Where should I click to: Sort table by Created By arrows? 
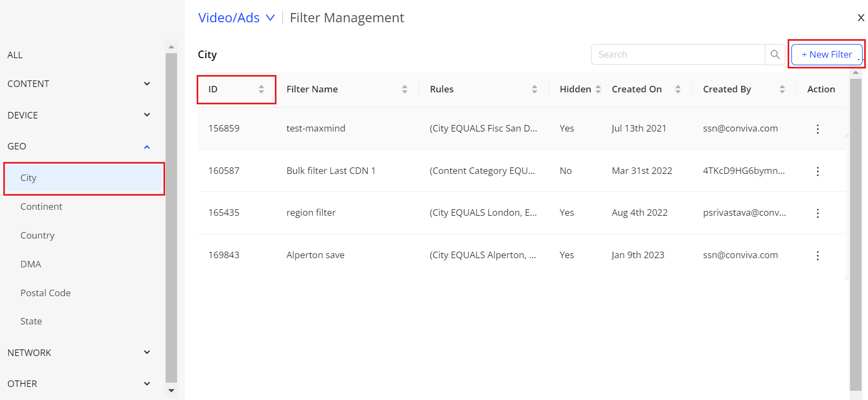(x=782, y=90)
